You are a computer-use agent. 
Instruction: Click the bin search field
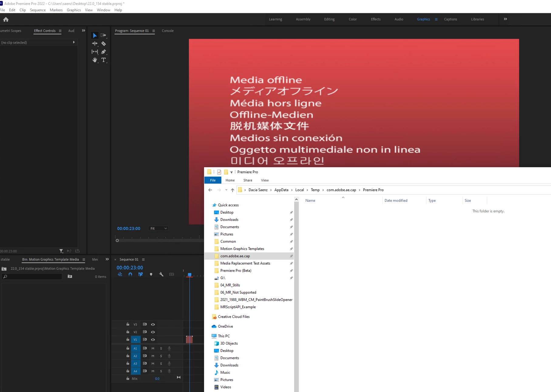32,277
